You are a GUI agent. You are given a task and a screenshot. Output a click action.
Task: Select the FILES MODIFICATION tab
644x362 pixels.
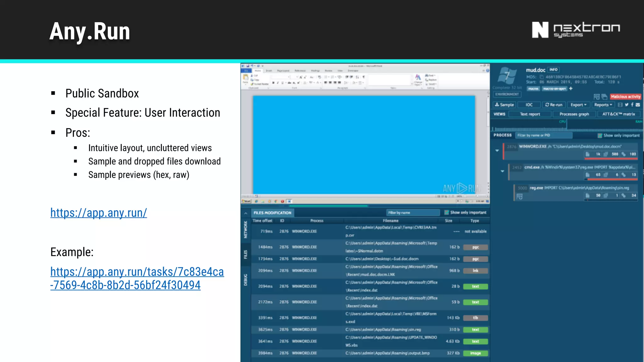(272, 213)
